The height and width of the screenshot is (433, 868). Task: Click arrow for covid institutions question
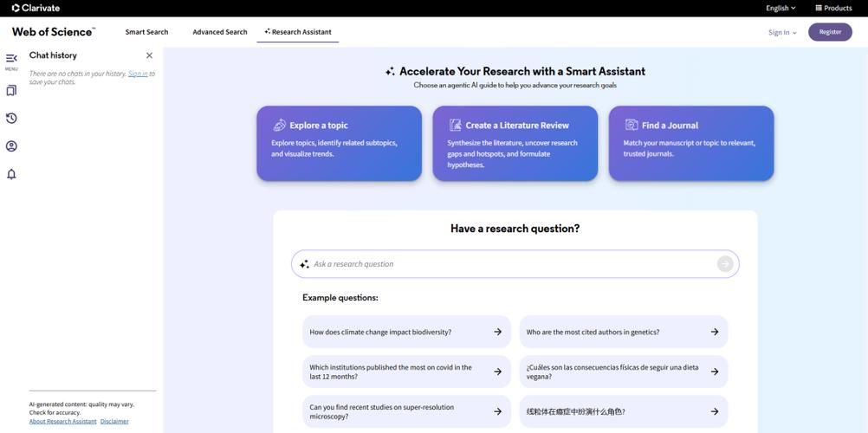[x=497, y=372]
